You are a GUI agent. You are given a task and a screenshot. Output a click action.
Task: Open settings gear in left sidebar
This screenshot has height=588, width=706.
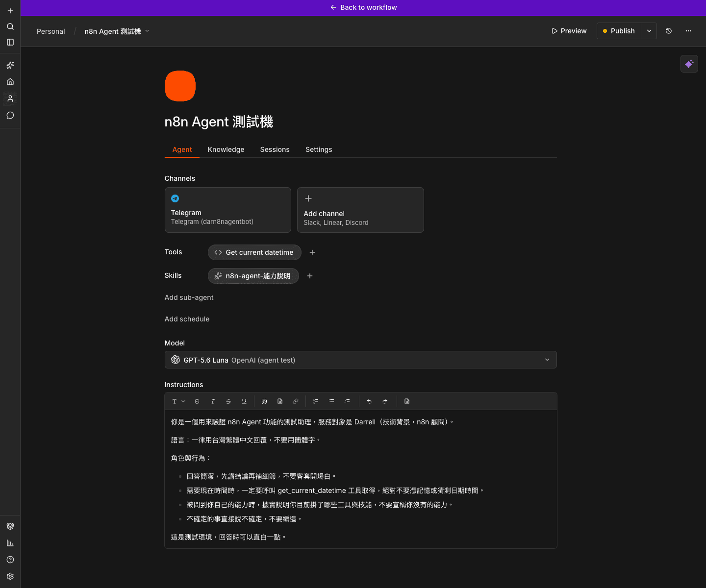pyautogui.click(x=10, y=576)
